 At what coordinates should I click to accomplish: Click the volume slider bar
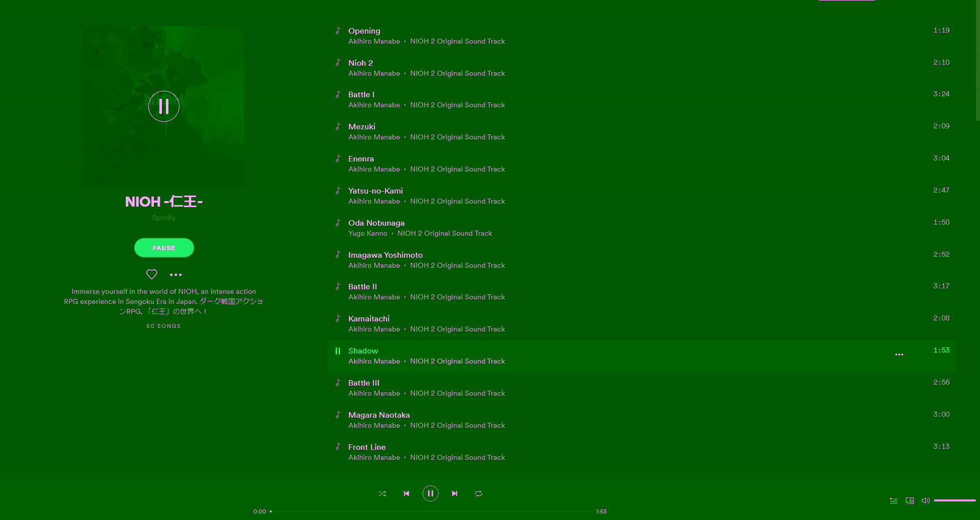[954, 500]
